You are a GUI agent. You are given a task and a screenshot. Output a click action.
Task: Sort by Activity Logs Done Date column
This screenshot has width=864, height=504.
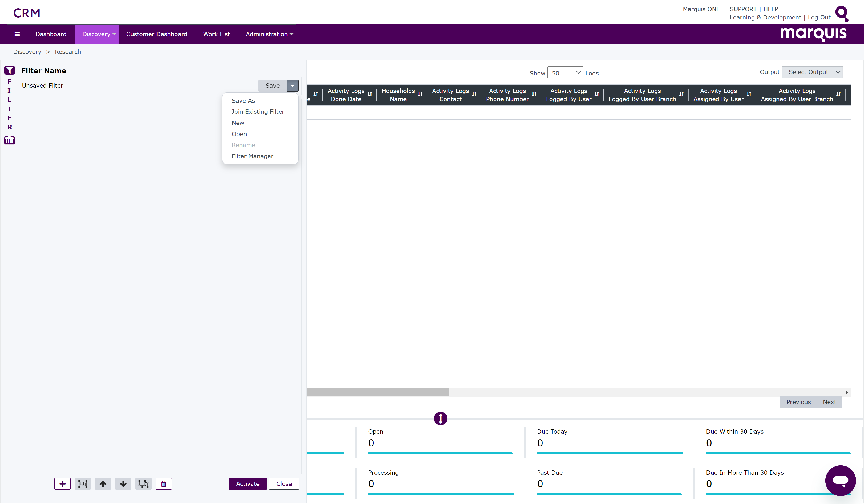[370, 95]
